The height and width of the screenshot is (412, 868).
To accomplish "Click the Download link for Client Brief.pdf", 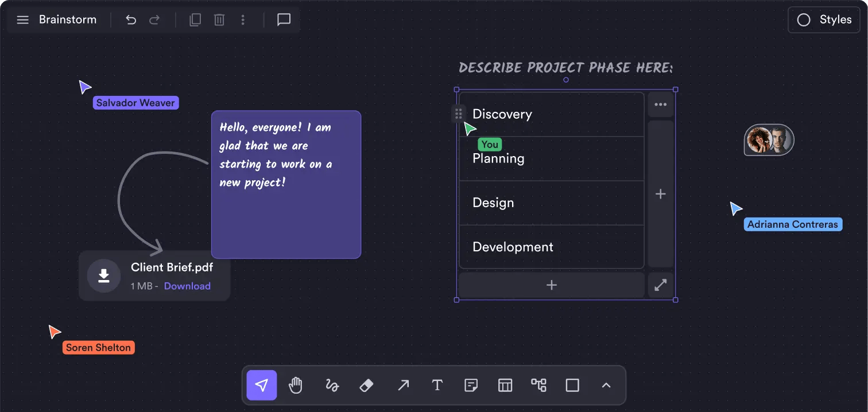I will tap(187, 286).
